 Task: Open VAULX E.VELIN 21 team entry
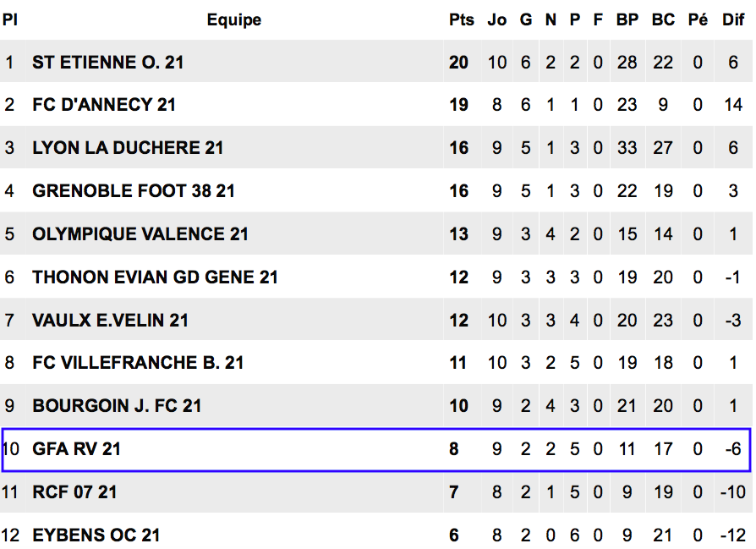click(x=110, y=321)
